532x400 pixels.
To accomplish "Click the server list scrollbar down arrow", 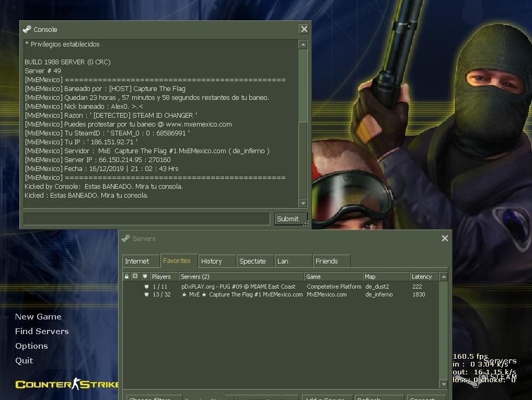I will coord(444,384).
